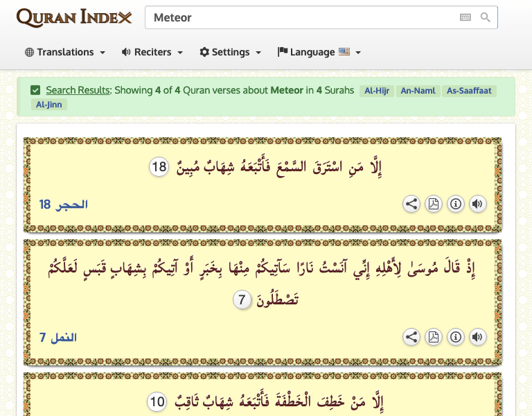Click the green checkmark beside Search Results
Screen dimensions: 532x416
coord(35,90)
